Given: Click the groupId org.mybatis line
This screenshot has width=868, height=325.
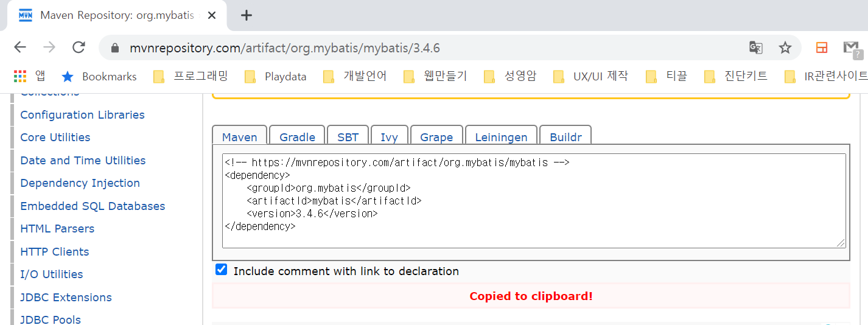Looking at the screenshot, I should pyautogui.click(x=329, y=188).
